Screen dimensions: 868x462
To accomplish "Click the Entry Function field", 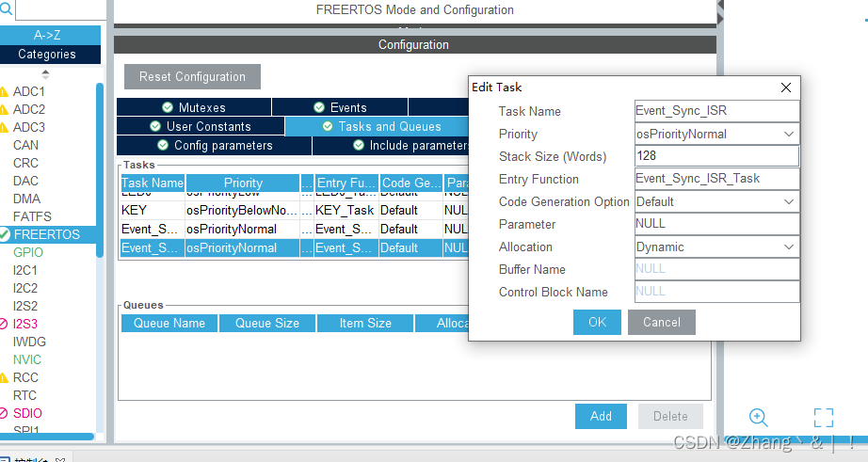I will click(716, 179).
